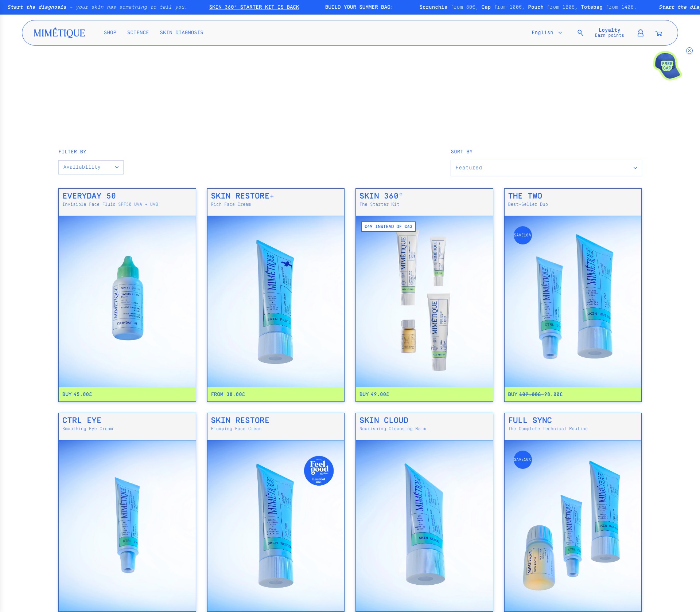Open the Featured sort dropdown

pos(546,168)
